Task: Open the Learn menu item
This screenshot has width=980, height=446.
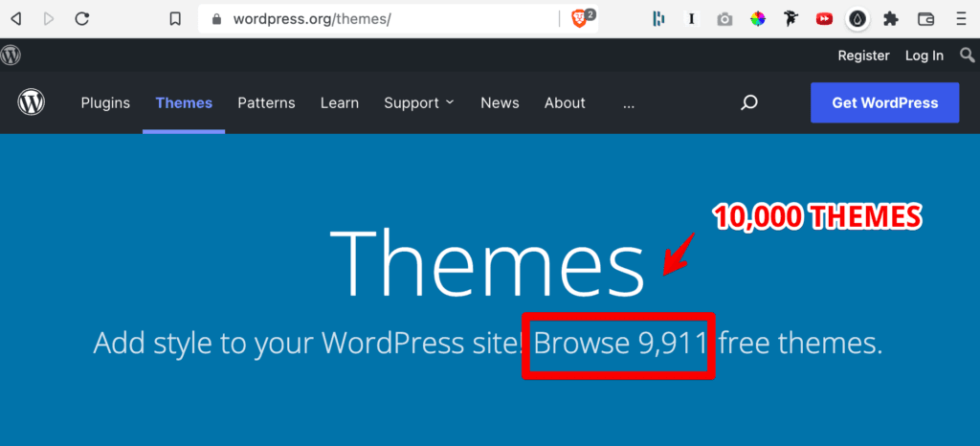Action: pos(340,103)
